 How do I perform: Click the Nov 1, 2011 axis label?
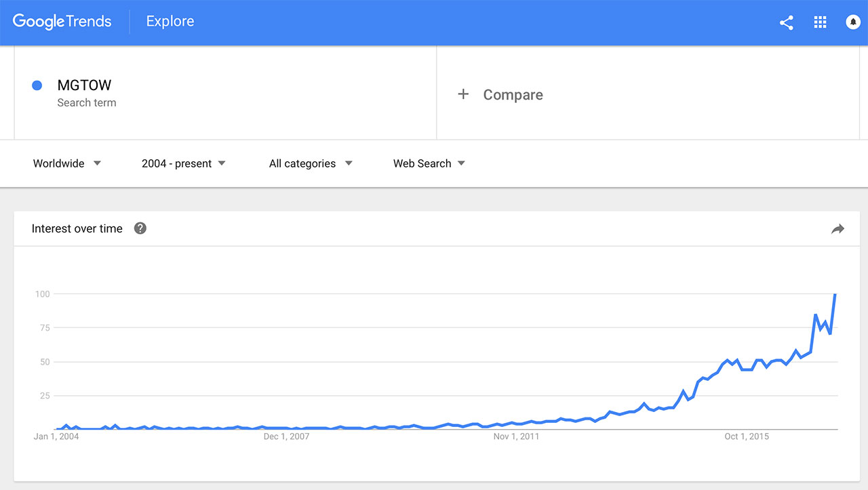coord(516,436)
